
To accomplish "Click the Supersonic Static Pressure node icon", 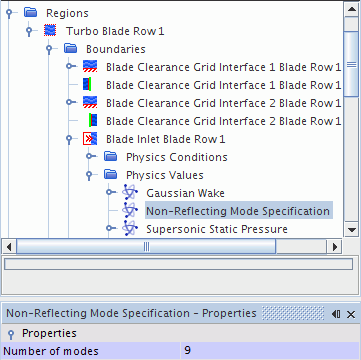I will (x=130, y=229).
